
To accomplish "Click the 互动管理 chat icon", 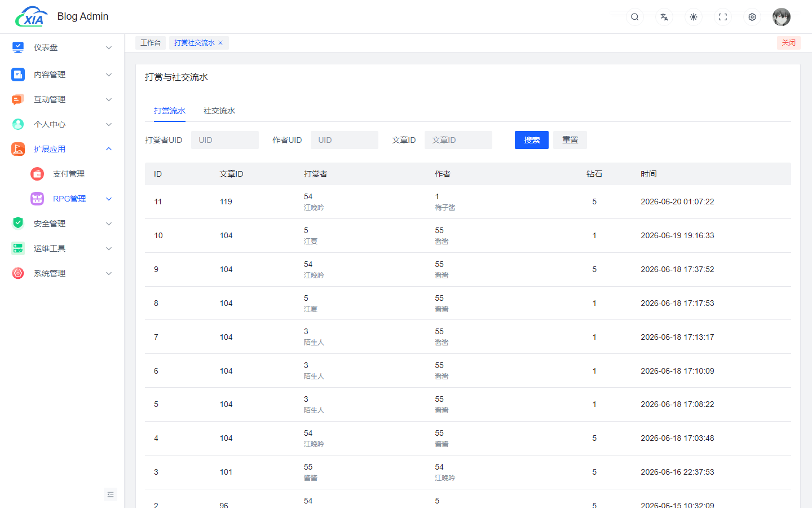I will click(18, 99).
